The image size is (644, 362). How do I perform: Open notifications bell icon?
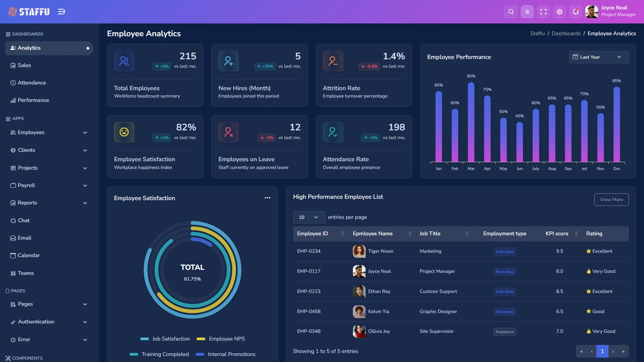(576, 12)
